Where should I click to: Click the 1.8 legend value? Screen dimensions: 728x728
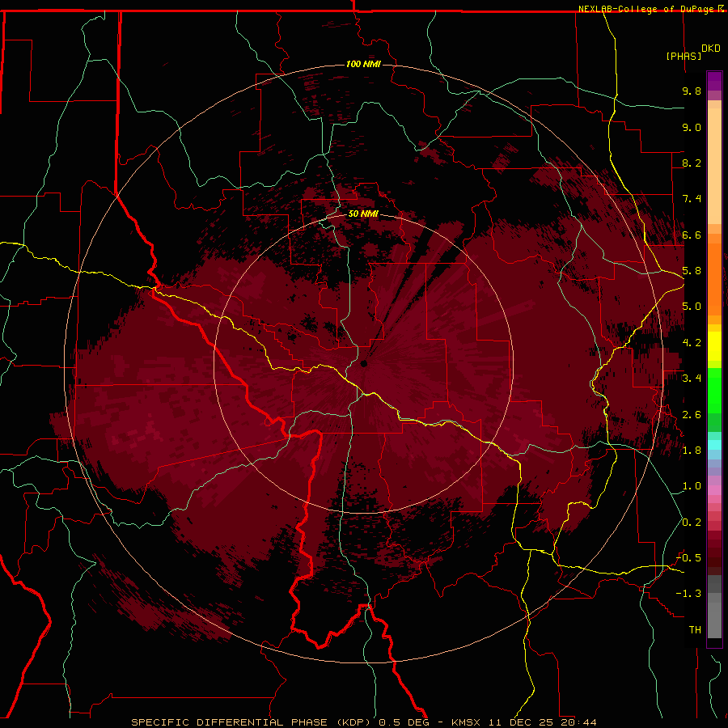[692, 451]
